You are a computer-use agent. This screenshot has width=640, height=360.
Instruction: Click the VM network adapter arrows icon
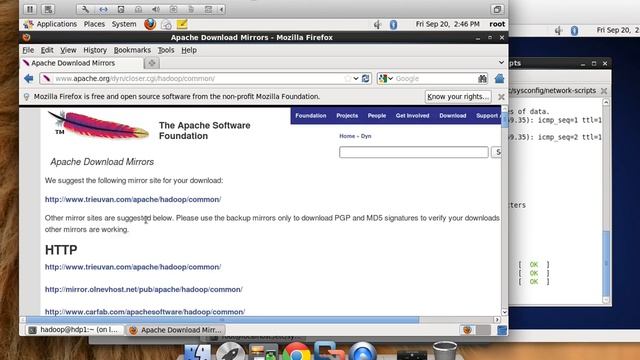(103, 9)
